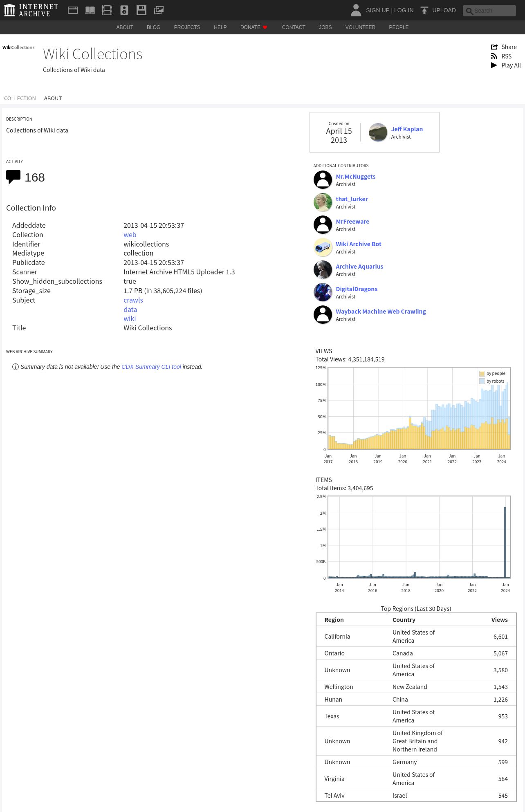Open the 'crawls' subject link
525x812 pixels.
[x=133, y=300]
